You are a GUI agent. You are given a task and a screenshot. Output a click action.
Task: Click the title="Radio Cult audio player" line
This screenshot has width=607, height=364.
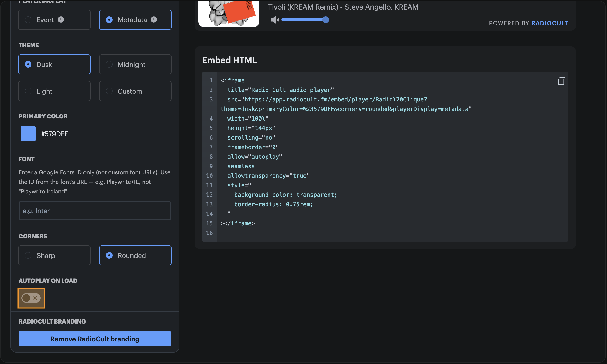pyautogui.click(x=281, y=90)
